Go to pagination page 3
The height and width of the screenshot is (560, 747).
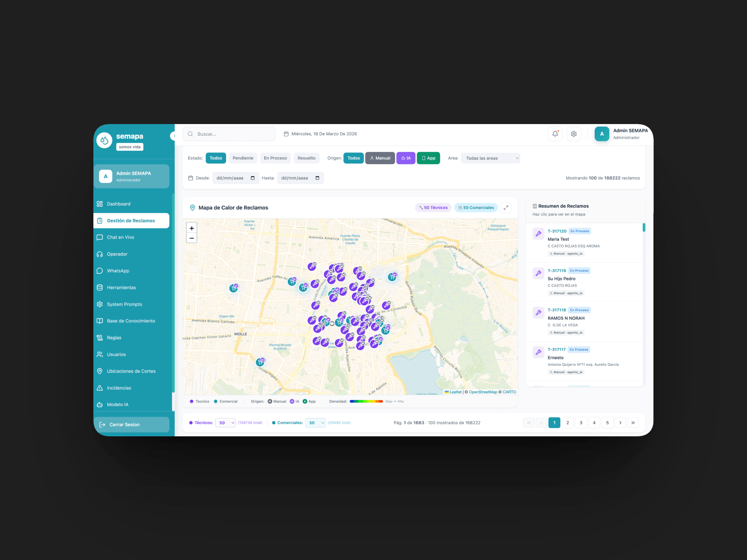(x=581, y=423)
